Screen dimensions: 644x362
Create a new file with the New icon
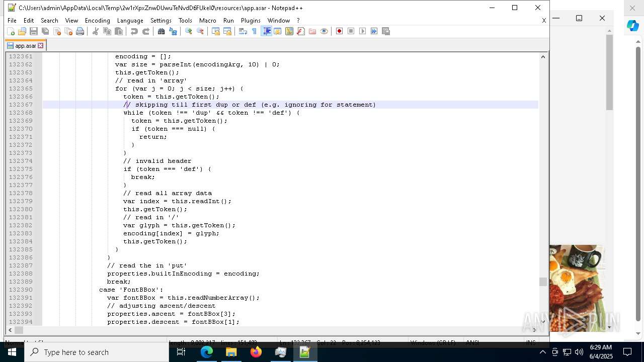point(11,31)
